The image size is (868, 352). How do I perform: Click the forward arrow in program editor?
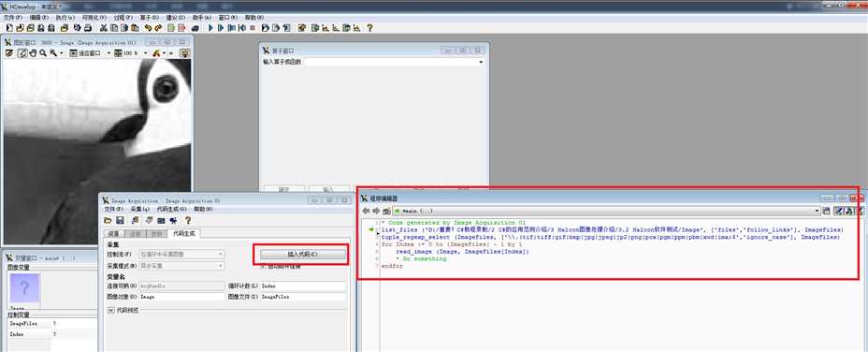tap(376, 212)
